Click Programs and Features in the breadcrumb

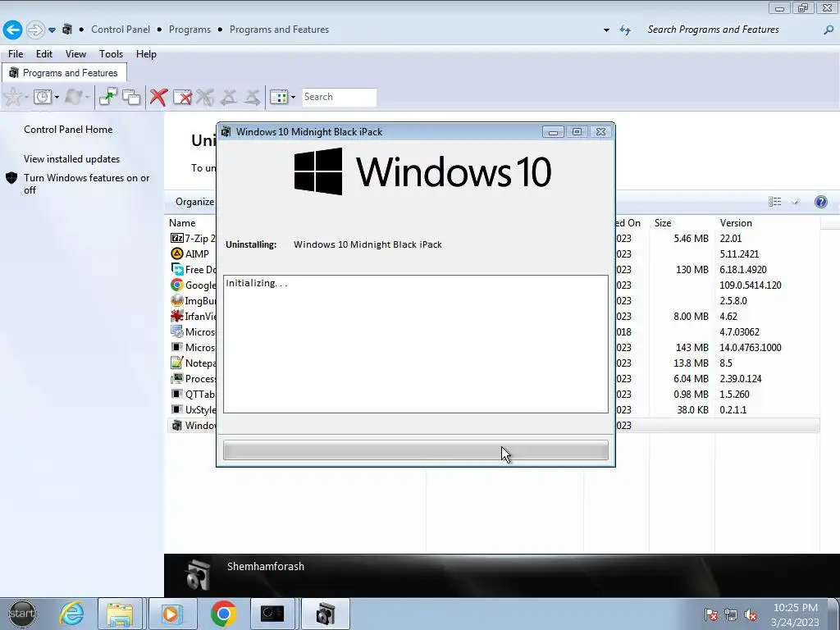[279, 30]
